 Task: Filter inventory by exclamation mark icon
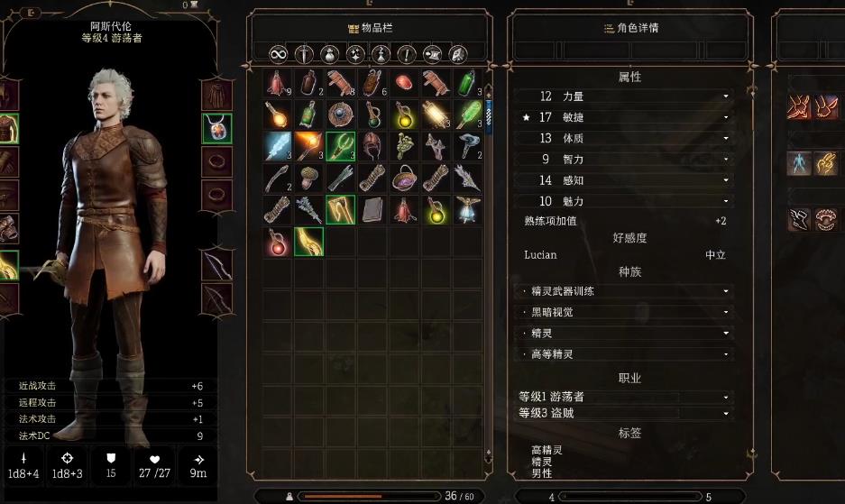coord(407,54)
